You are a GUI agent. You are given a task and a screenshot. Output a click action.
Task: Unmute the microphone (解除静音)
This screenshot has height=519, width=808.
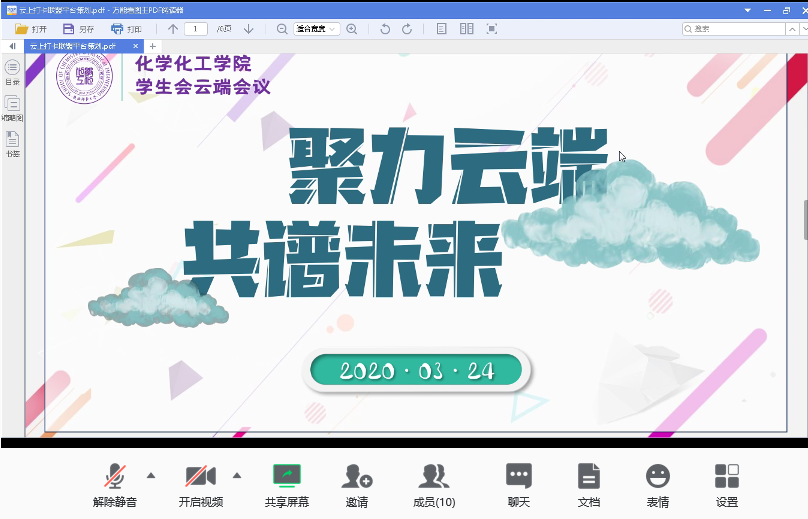tap(115, 477)
